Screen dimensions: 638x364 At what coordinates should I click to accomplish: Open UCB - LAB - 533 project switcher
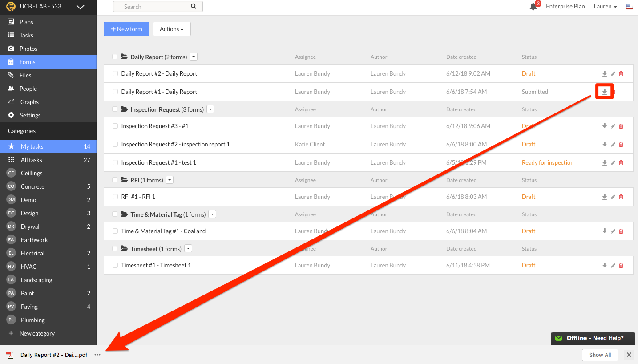pyautogui.click(x=48, y=7)
